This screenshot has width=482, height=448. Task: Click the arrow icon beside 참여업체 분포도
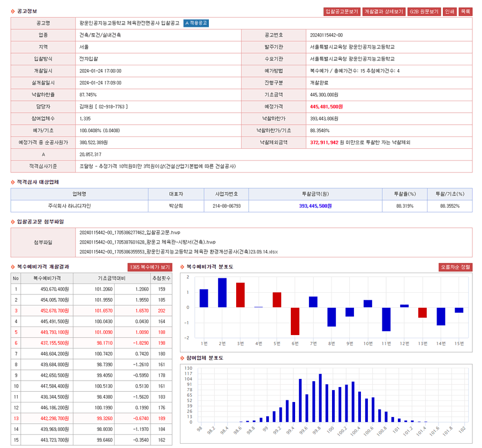(183, 357)
